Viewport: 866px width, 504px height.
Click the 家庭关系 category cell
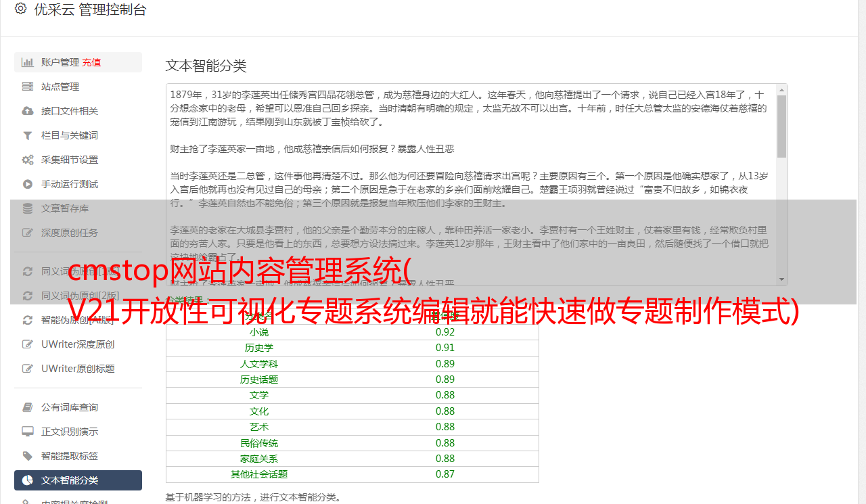[x=259, y=459]
